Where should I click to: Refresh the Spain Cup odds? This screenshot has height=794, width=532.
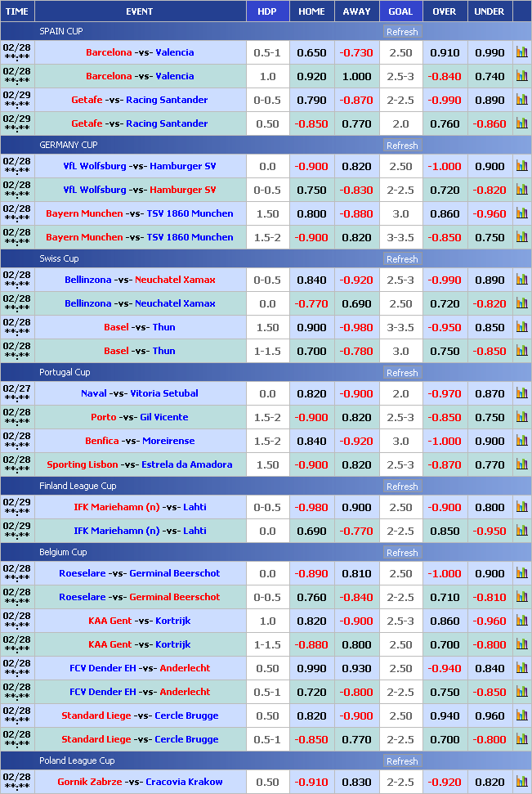(x=401, y=32)
